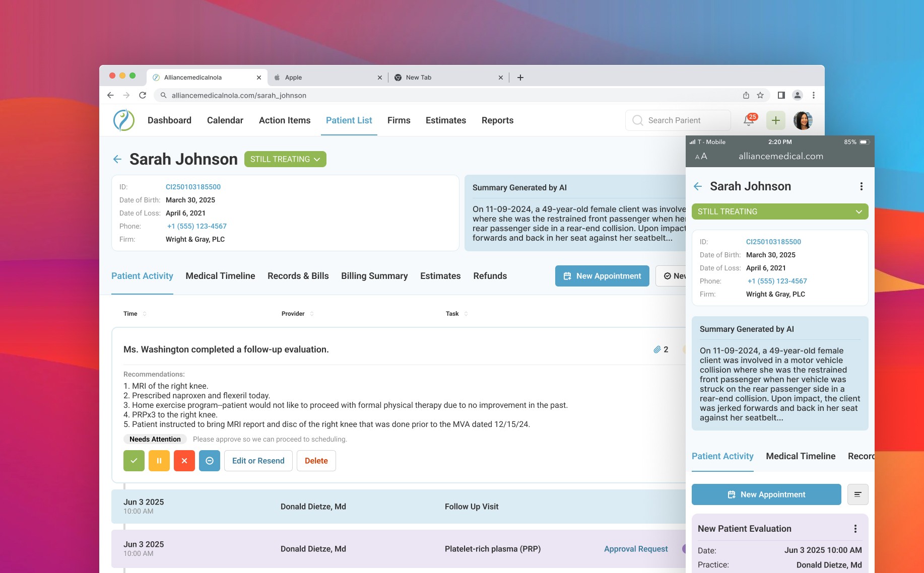The width and height of the screenshot is (924, 573).
Task: Focus the Search Patient input field
Action: pyautogui.click(x=678, y=120)
